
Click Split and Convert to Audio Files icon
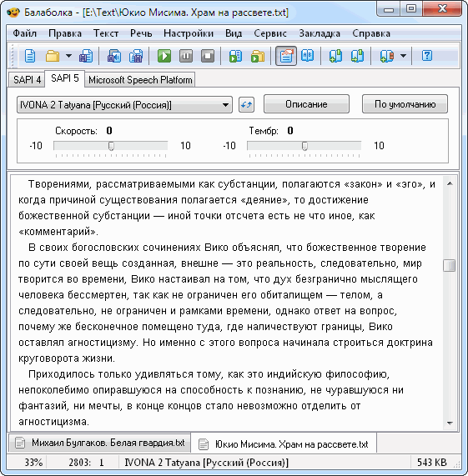coord(136,56)
